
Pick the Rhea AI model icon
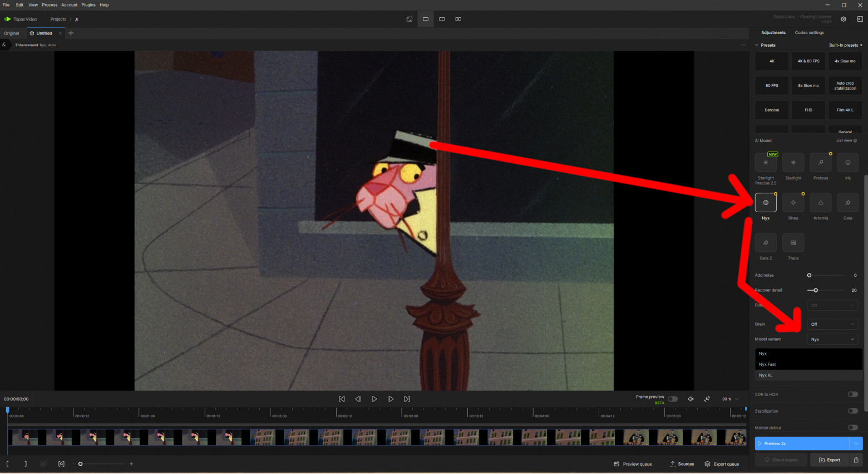click(793, 203)
